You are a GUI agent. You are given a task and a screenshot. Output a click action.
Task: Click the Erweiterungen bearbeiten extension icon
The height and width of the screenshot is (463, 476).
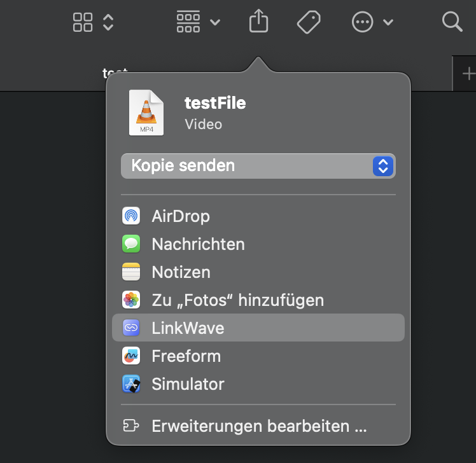tap(131, 426)
